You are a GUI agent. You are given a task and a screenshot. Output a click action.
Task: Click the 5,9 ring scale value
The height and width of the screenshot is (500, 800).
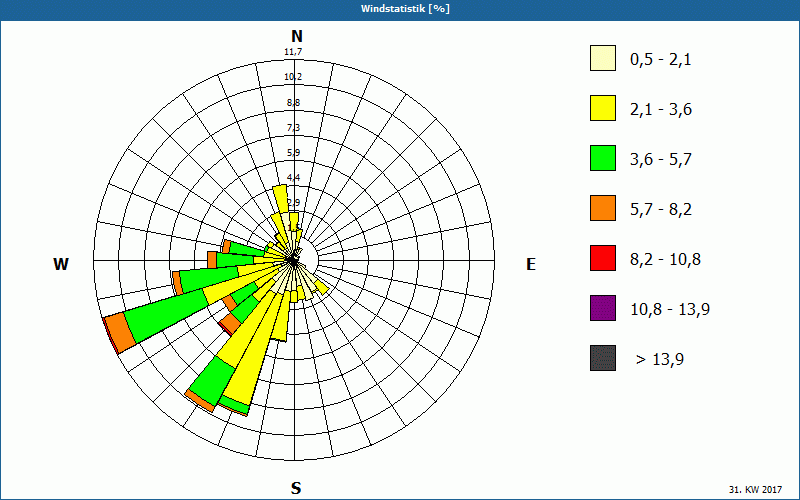click(293, 153)
